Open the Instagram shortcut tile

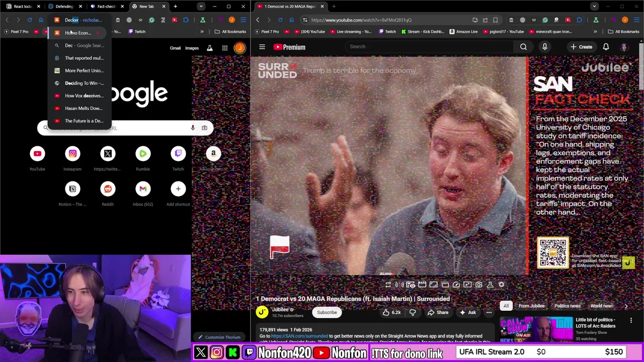tap(72, 153)
